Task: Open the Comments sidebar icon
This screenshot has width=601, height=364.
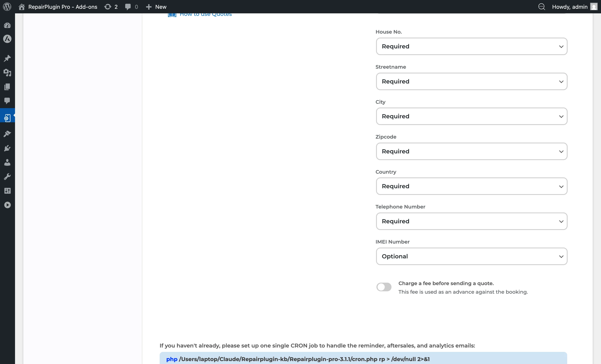Action: (7, 101)
